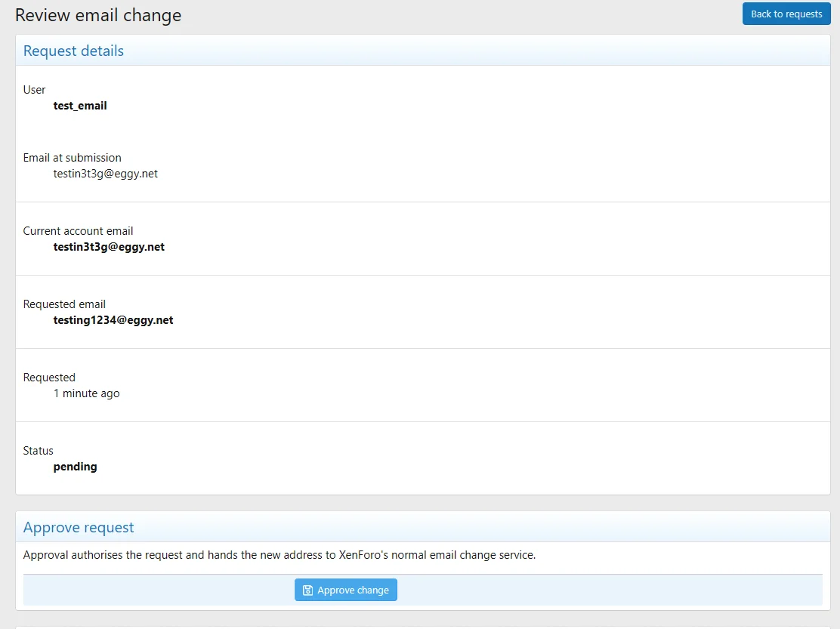Click the Requested email label

click(x=64, y=304)
